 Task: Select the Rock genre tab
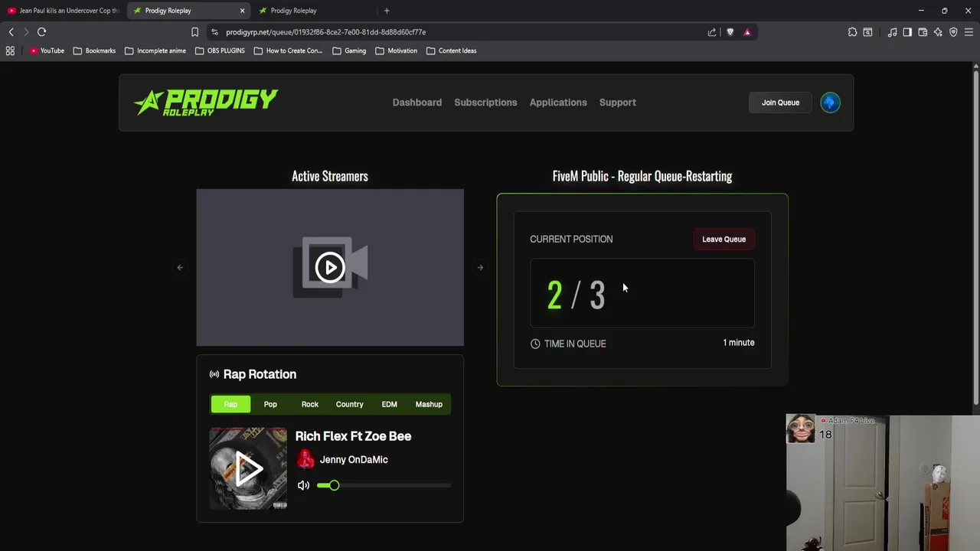(x=310, y=404)
